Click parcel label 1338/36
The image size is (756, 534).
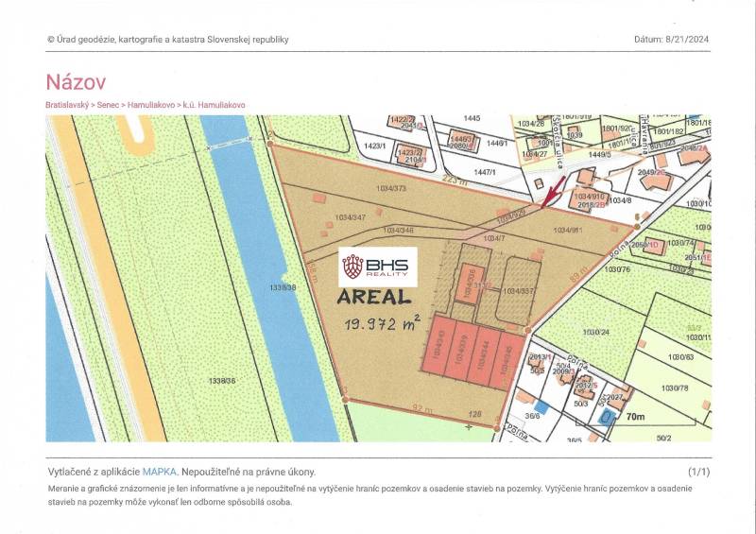(x=222, y=381)
